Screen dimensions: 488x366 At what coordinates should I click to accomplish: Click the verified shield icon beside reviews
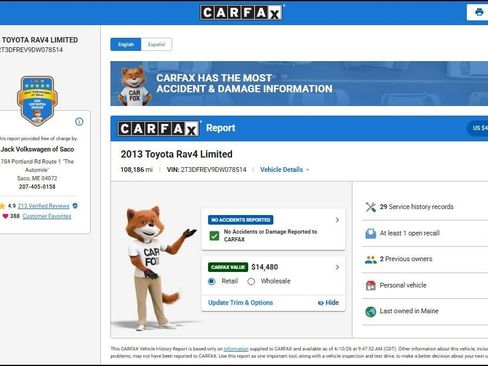tap(75, 206)
